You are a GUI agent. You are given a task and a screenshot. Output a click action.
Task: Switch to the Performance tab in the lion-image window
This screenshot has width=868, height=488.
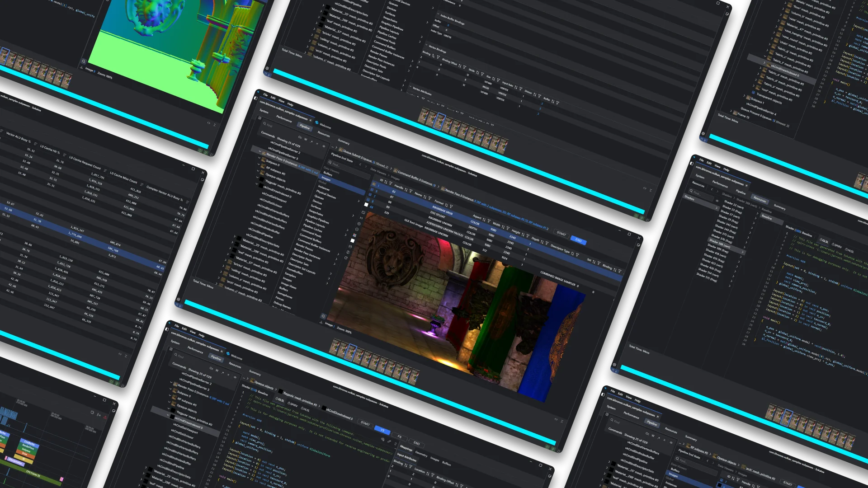(284, 119)
